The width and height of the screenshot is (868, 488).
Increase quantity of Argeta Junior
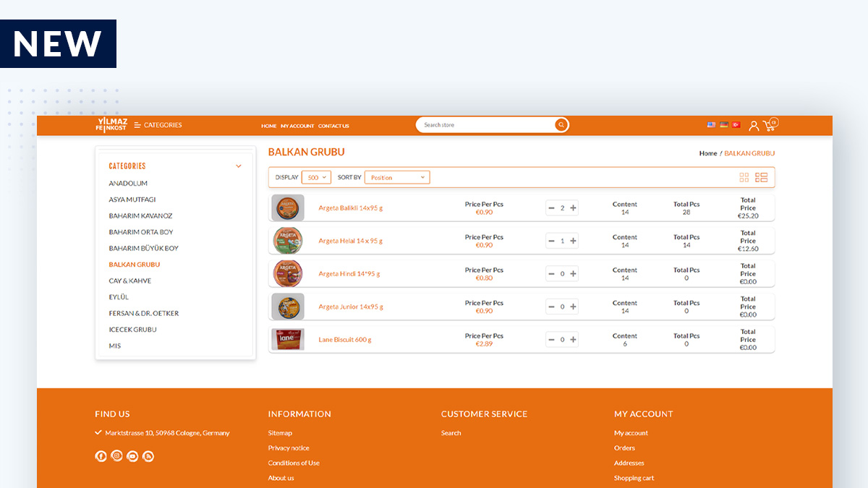[573, 307]
